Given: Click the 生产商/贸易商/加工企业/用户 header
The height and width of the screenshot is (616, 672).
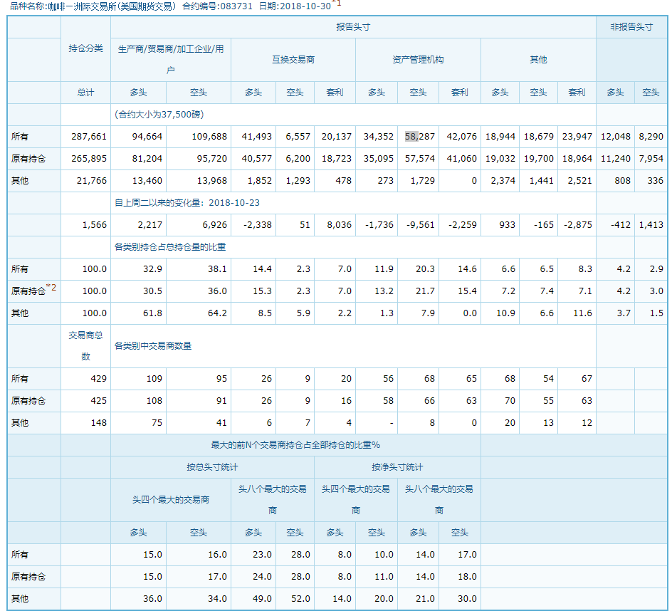Looking at the screenshot, I should [x=171, y=60].
